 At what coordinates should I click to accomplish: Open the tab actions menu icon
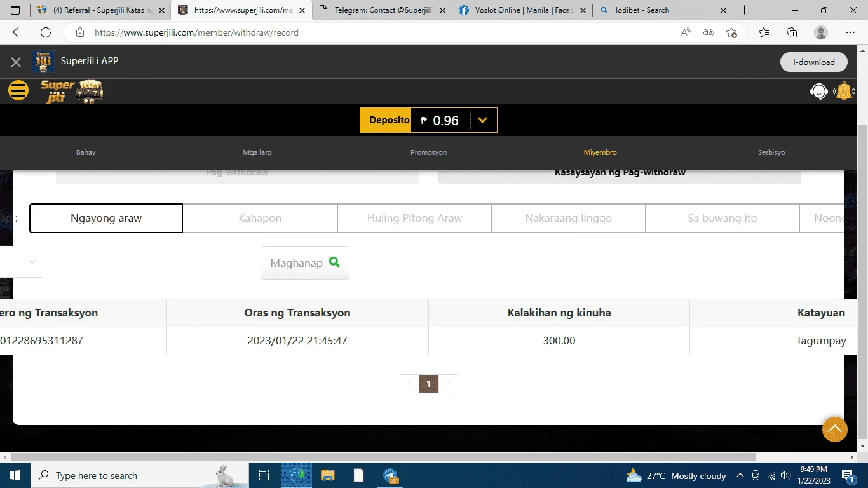(16, 10)
